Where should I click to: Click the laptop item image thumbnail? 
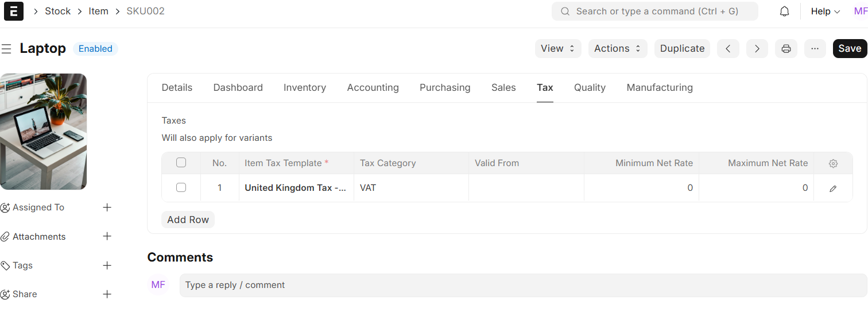pos(44,131)
